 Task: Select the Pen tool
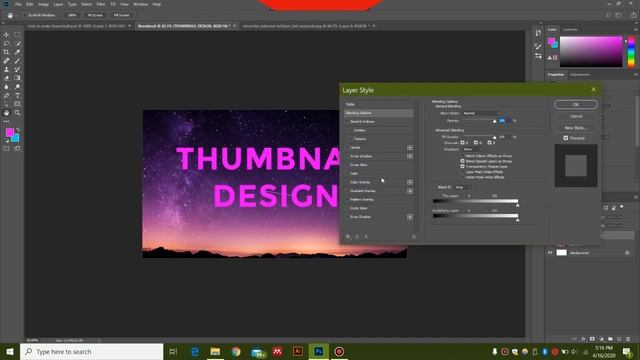[6, 96]
